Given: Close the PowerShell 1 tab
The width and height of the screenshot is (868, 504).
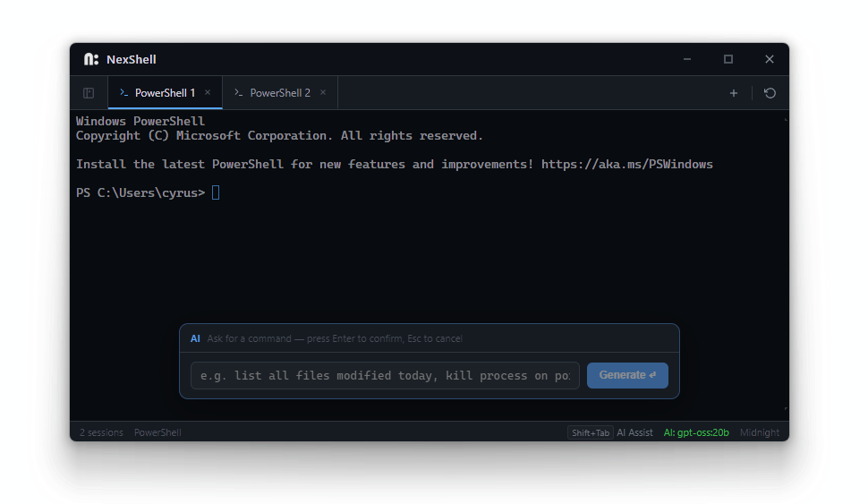Looking at the screenshot, I should tap(208, 92).
